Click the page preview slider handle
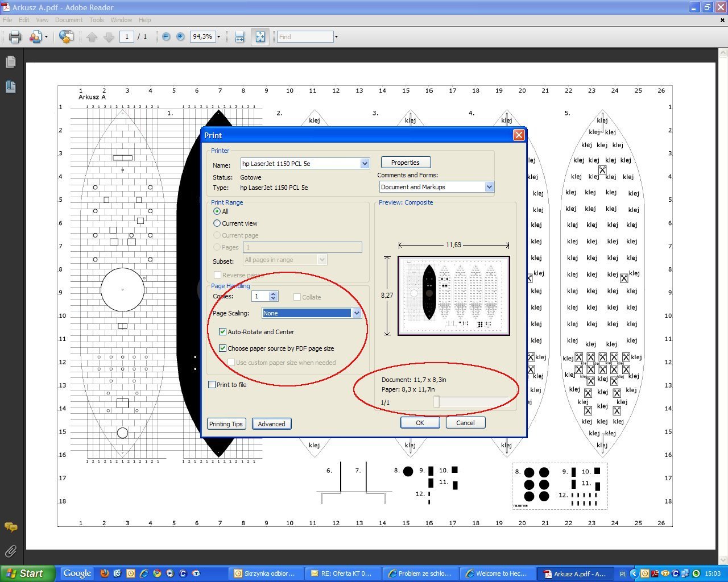This screenshot has height=582, width=728. [436, 402]
